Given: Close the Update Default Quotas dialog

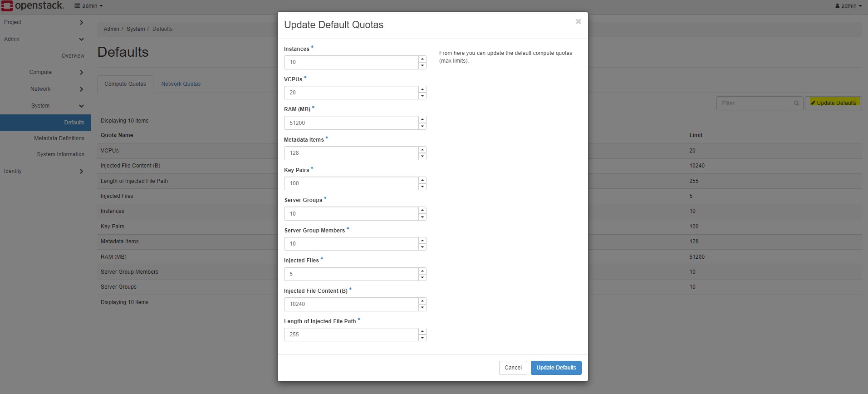Looking at the screenshot, I should (x=578, y=21).
